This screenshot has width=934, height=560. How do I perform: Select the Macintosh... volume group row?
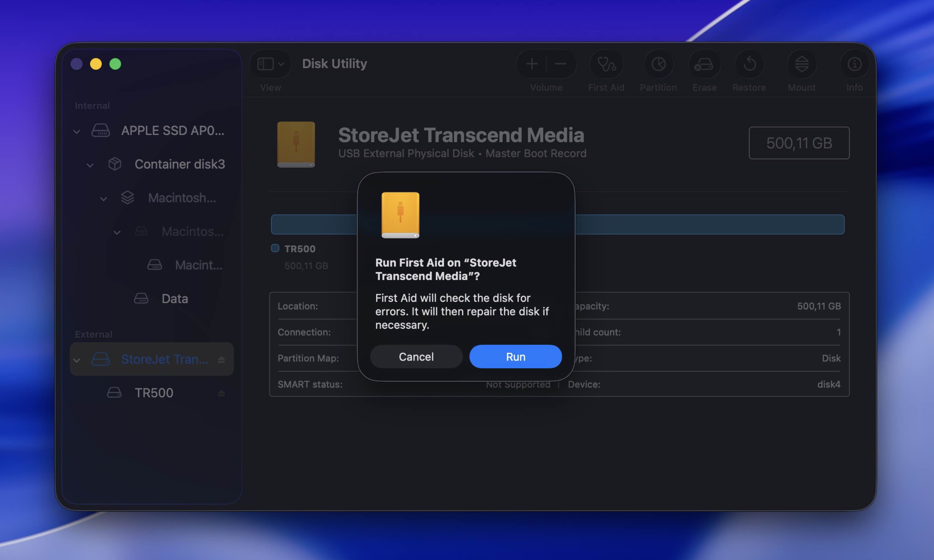[x=152, y=198]
